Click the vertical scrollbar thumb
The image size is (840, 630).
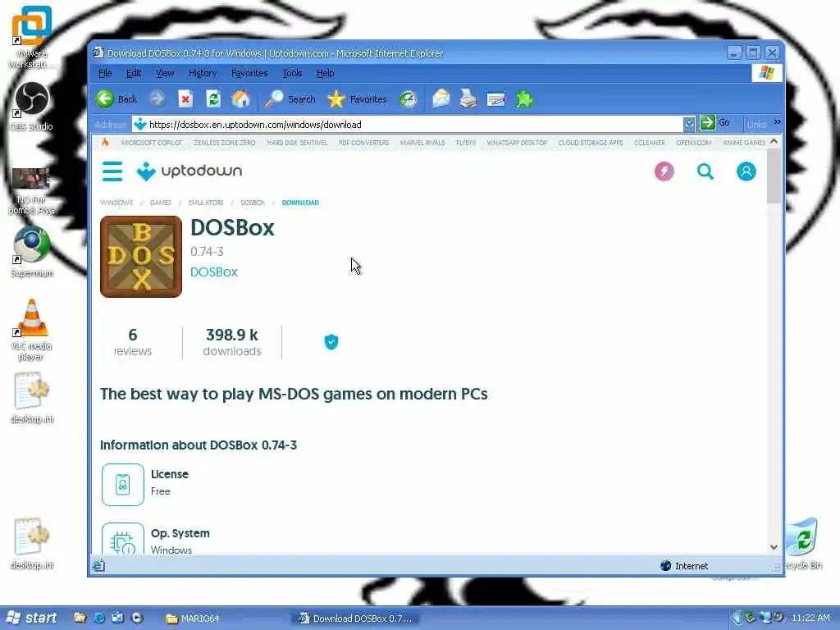click(x=774, y=176)
